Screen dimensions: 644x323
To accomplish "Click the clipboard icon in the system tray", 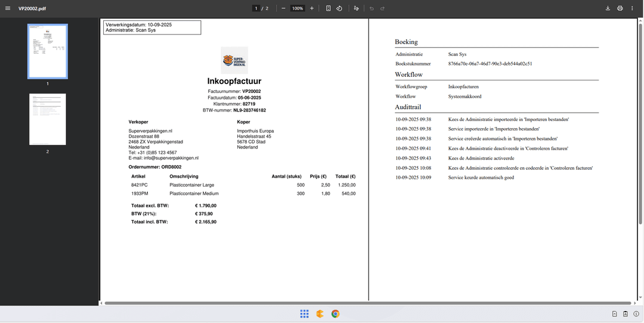I will pyautogui.click(x=626, y=314).
